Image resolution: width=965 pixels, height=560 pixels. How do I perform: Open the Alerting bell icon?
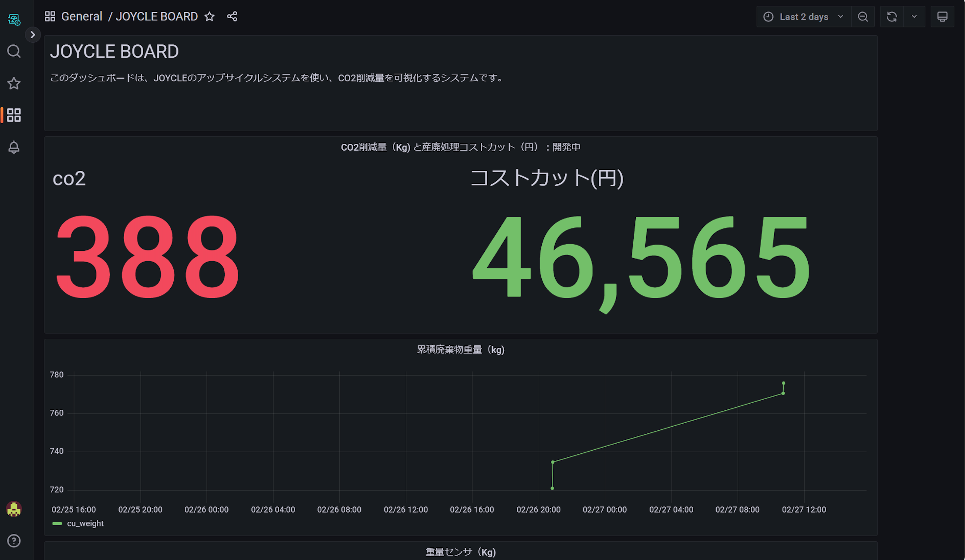14,147
